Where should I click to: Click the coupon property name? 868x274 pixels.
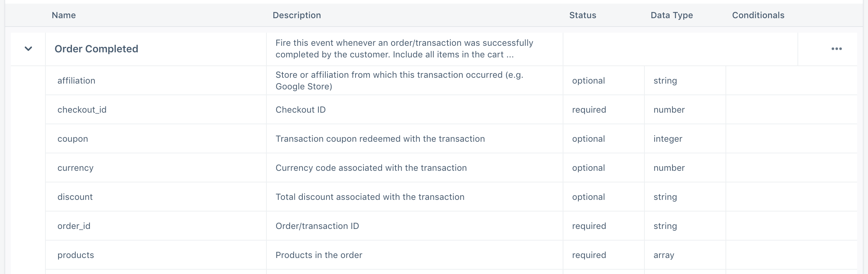tap(73, 138)
